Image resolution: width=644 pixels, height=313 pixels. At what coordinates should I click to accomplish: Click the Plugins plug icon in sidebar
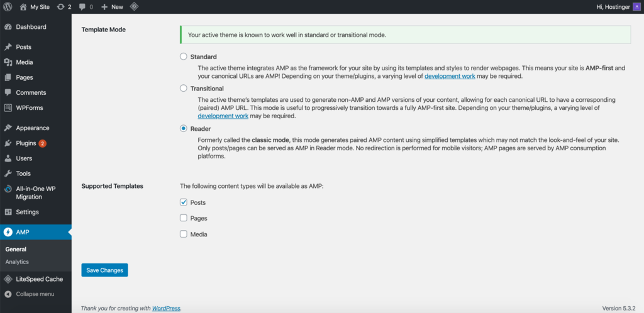tap(8, 143)
